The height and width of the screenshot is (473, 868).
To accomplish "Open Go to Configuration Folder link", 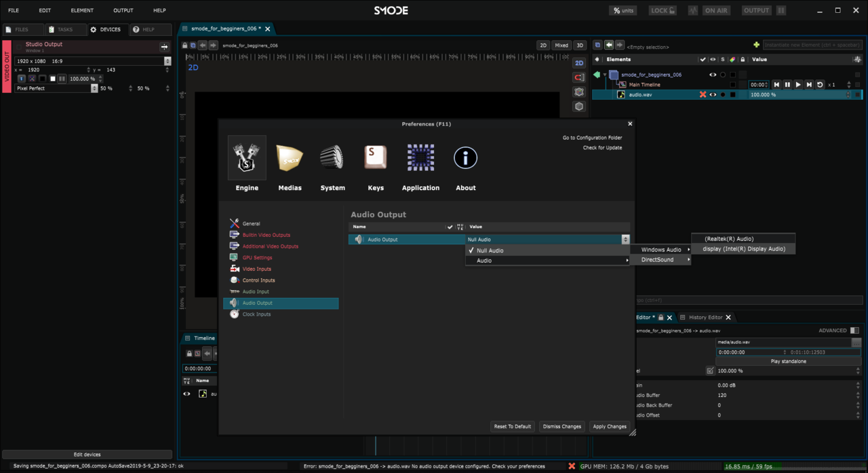I will point(592,138).
